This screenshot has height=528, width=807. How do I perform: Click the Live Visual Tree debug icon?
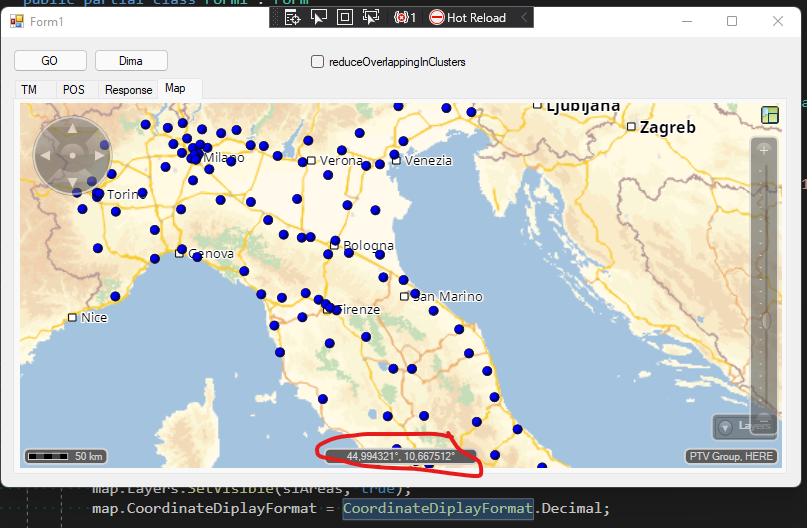(x=293, y=17)
